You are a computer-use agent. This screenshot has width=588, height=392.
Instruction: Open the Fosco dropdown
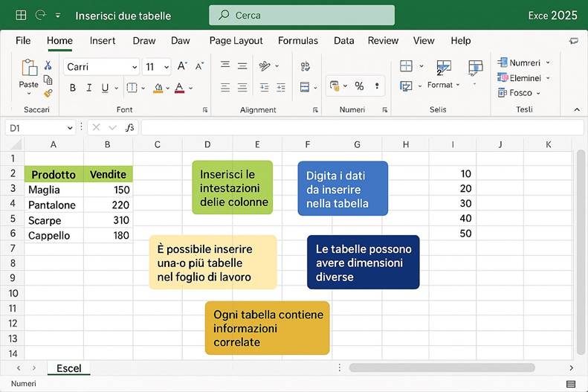click(538, 93)
